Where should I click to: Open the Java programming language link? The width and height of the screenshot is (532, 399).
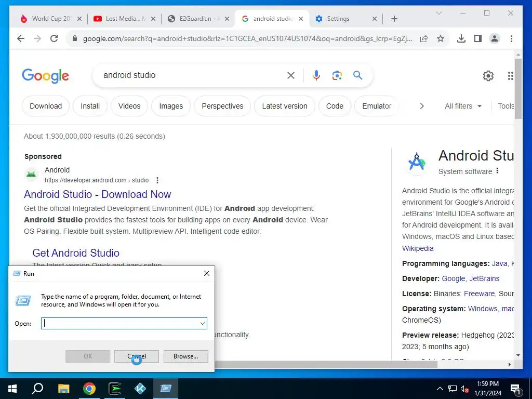click(499, 263)
